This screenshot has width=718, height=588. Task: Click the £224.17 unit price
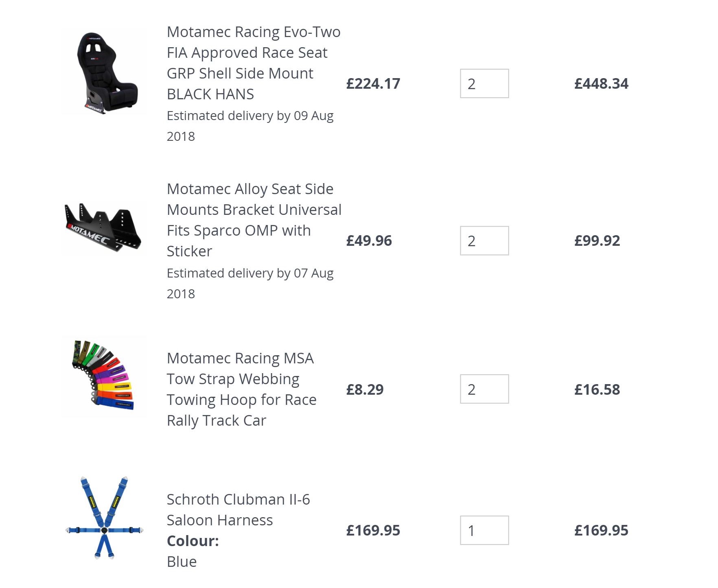pyautogui.click(x=373, y=83)
